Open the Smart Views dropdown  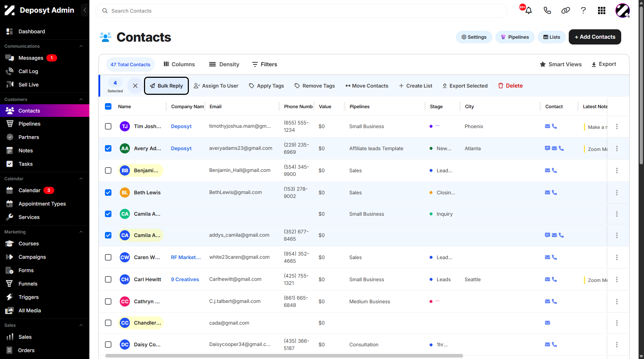[x=560, y=64]
